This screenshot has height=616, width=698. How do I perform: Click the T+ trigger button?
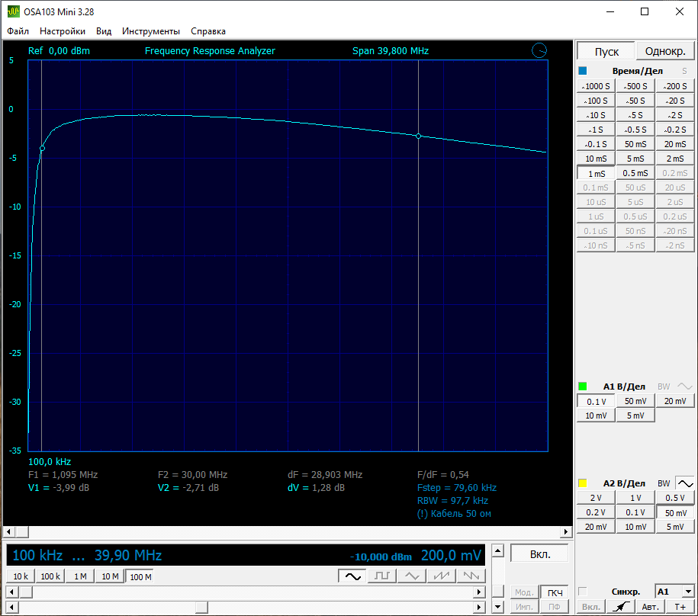(680, 607)
